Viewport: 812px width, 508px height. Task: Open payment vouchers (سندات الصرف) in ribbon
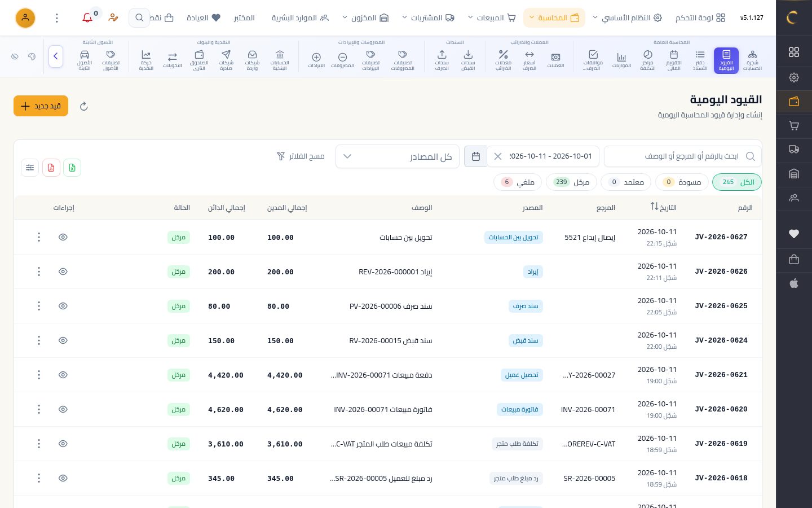(x=442, y=60)
